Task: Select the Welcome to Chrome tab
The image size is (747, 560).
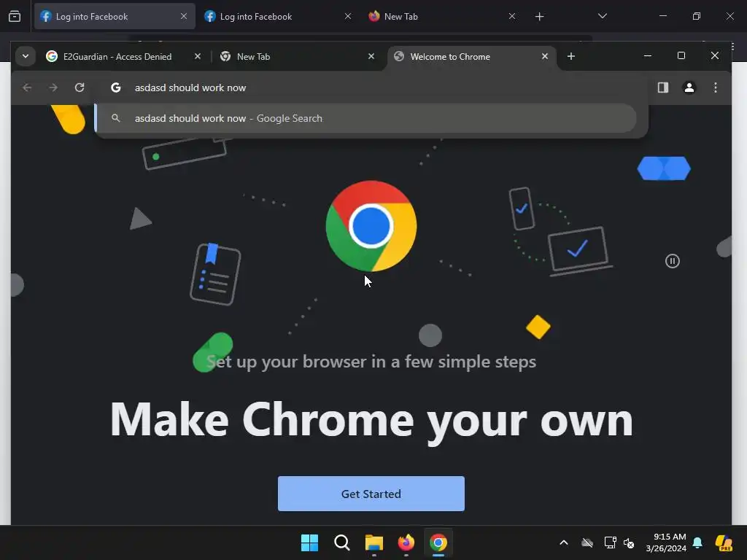Action: [472, 57]
